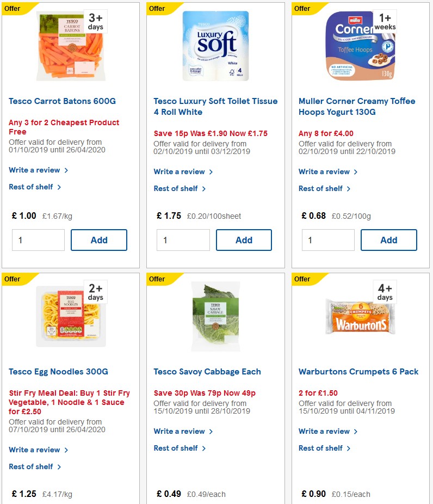Viewport: 433px width, 504px height.
Task: Click the Savoy Cabbage product photo
Action: (215, 316)
